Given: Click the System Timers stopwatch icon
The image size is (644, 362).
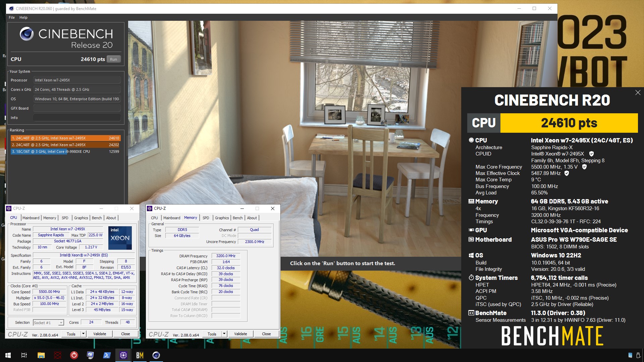Looking at the screenshot, I should 471,278.
